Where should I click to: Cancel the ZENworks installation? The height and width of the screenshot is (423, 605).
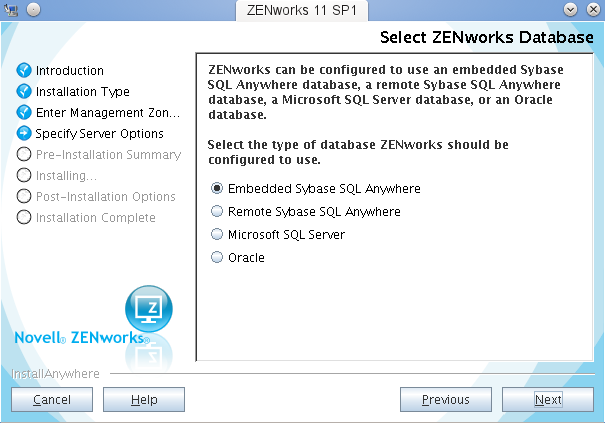coord(52,400)
